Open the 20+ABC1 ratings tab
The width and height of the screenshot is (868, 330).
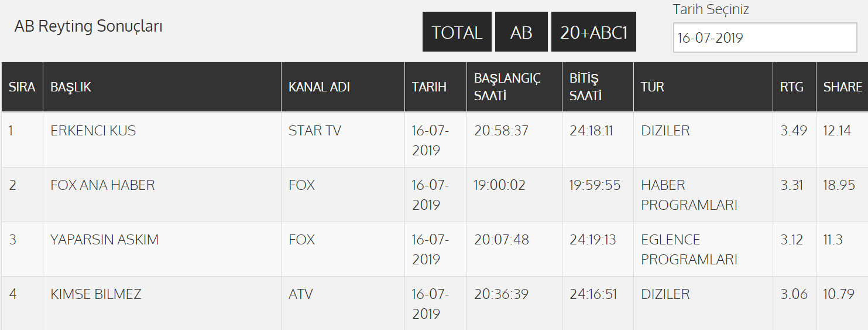point(593,32)
